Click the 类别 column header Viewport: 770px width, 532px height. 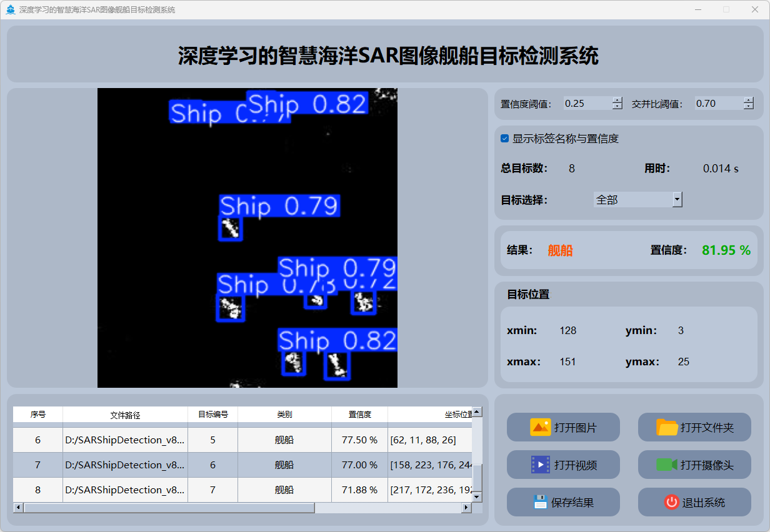(285, 415)
